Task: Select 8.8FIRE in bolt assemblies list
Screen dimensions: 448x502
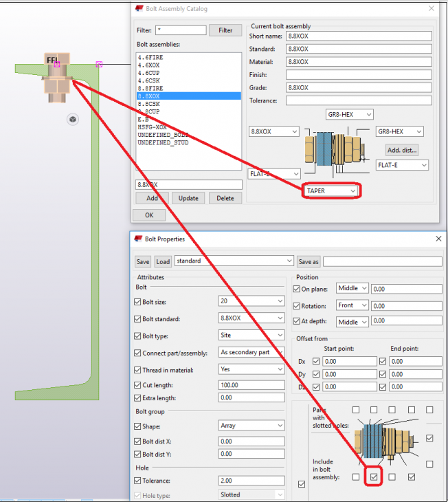Action: [189, 88]
